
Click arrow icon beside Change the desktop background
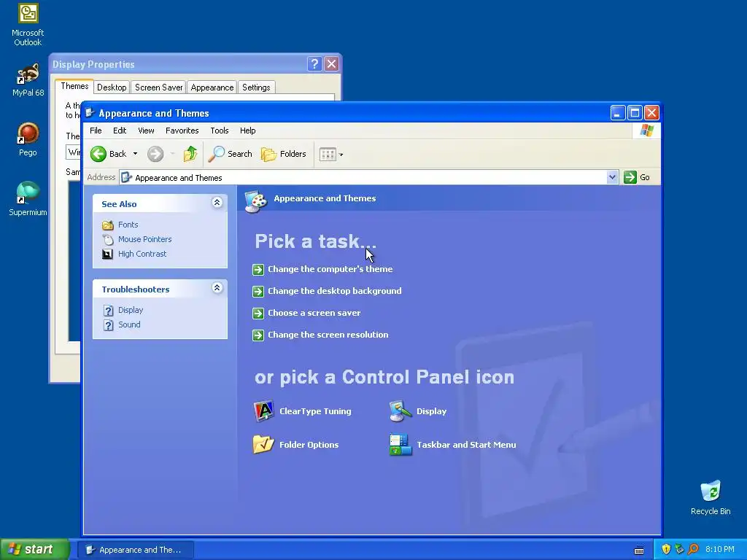[258, 292]
